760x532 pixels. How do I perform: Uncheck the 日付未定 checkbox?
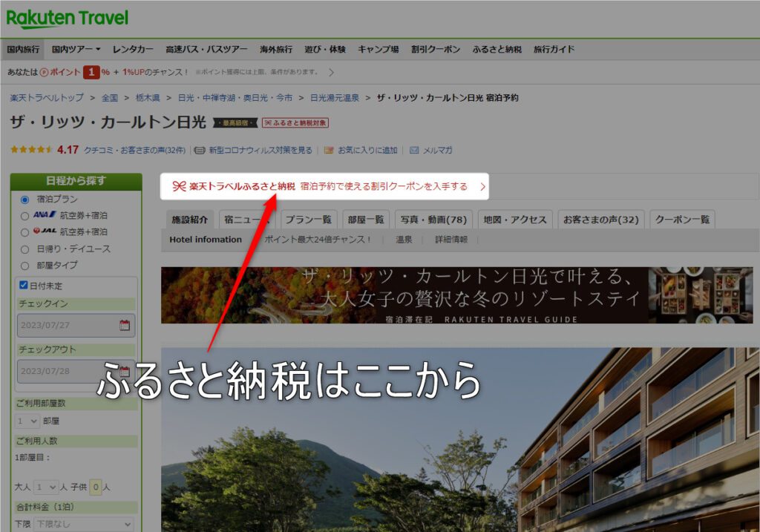[24, 285]
